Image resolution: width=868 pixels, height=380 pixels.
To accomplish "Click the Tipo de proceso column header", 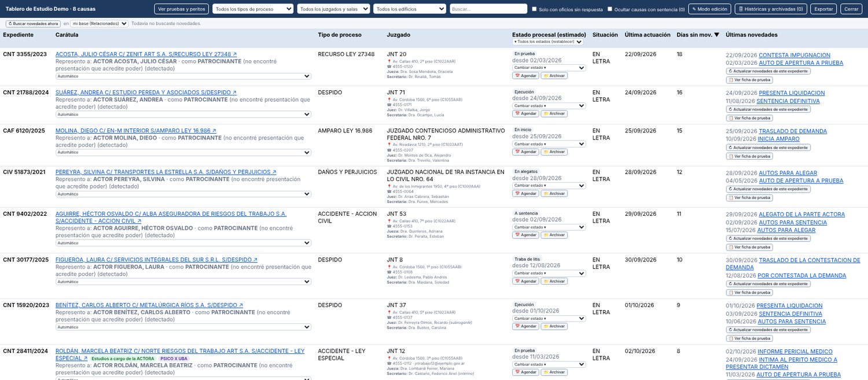I will click(x=340, y=35).
